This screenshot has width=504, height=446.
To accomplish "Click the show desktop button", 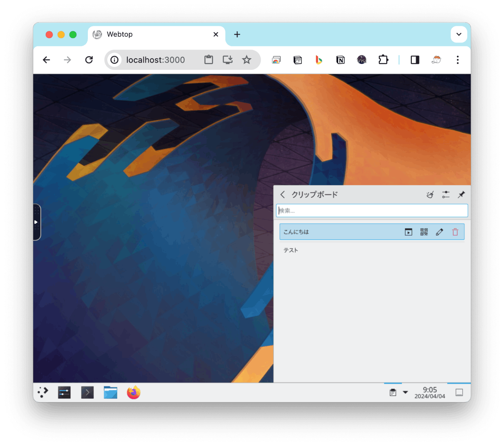I will (459, 392).
